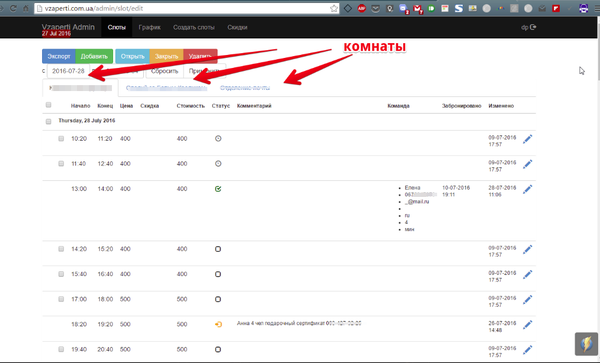Click the circle status icon of 19:40 slot
Screen dimensions: 600x363
(218, 349)
